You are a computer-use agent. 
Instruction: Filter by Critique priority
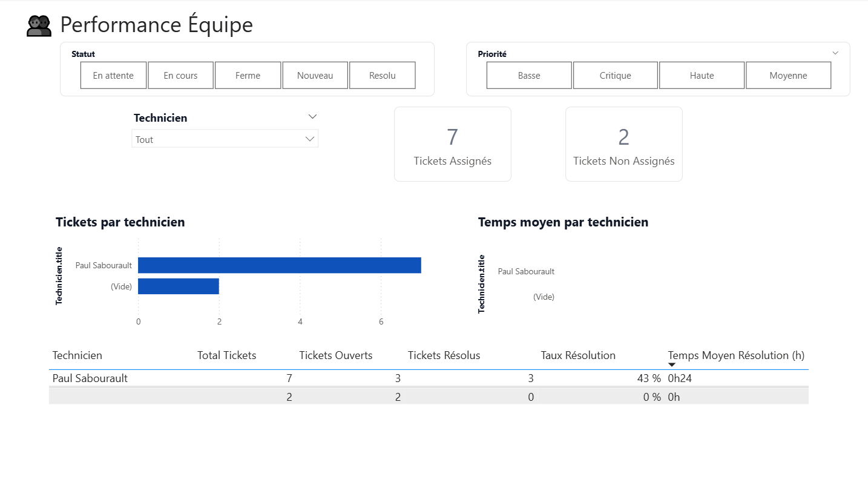(x=615, y=76)
